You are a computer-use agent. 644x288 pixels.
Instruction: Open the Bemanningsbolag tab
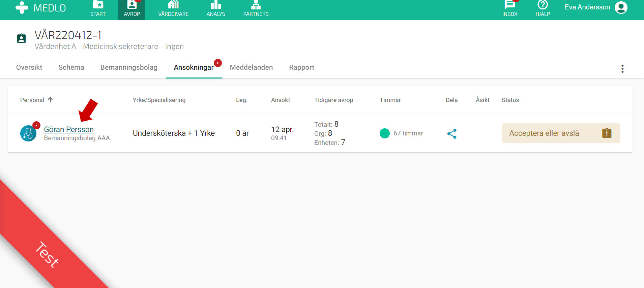[129, 67]
